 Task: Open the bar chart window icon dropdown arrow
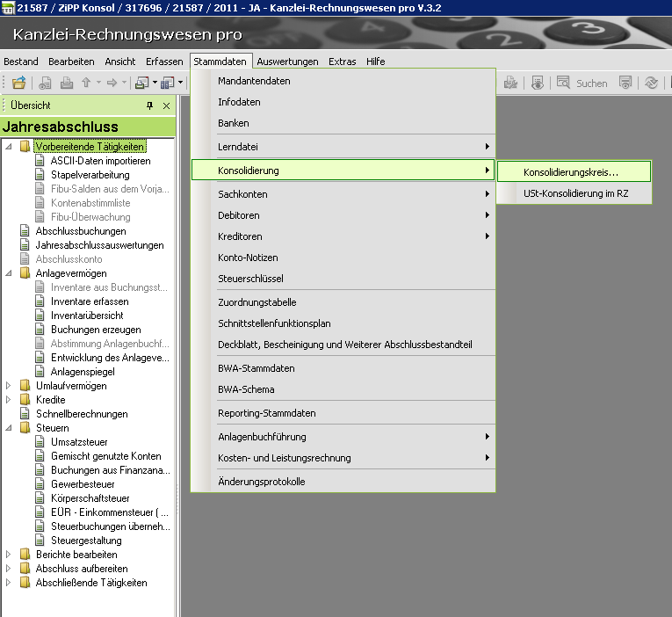tap(180, 83)
